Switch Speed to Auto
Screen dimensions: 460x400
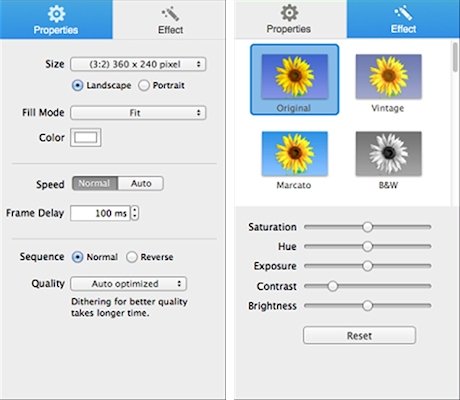141,183
